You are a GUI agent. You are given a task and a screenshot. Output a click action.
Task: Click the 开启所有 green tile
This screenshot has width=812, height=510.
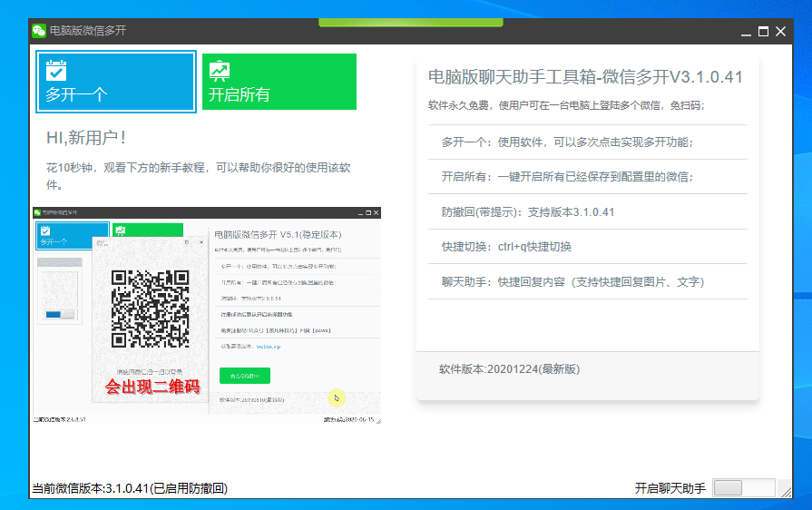279,82
